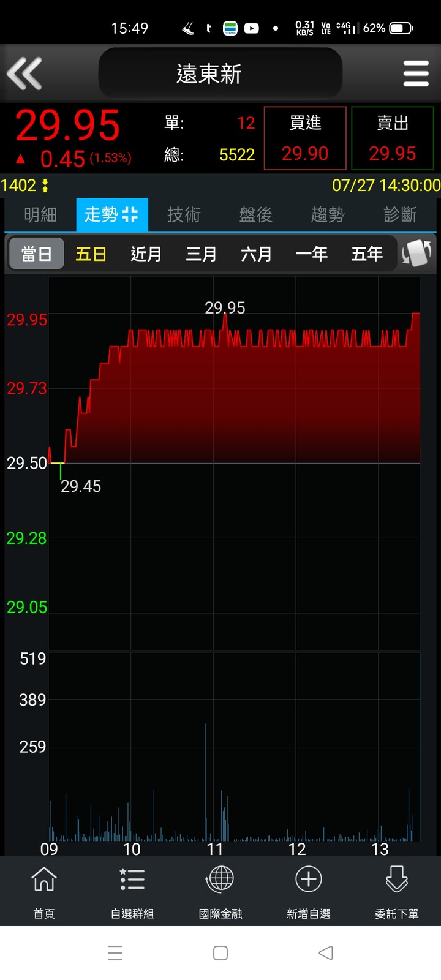Screen dimensions: 441x980
Task: Tap stock code 1402
Action: (x=18, y=186)
